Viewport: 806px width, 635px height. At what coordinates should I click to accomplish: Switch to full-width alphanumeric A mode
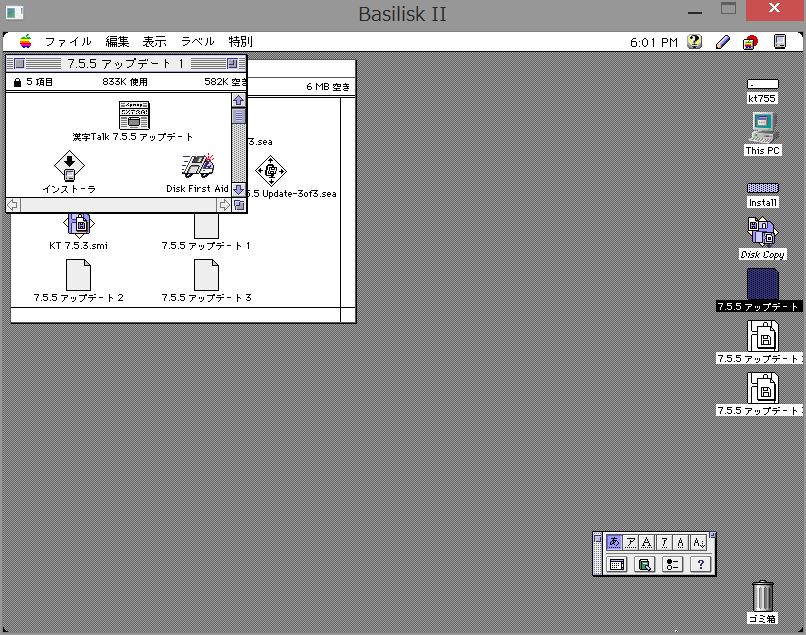pos(647,542)
